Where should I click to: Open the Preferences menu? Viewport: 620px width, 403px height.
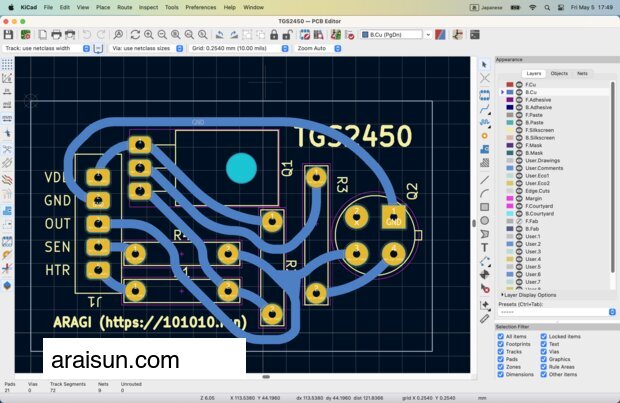200,7
